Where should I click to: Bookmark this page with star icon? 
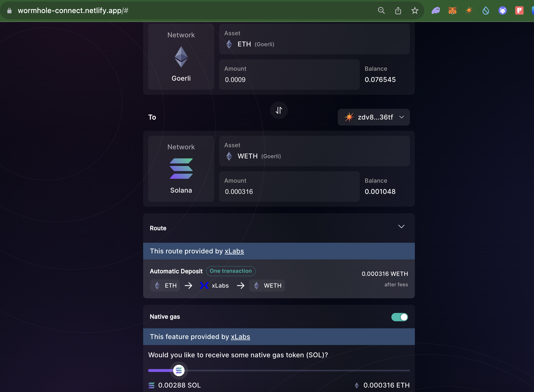click(x=415, y=10)
